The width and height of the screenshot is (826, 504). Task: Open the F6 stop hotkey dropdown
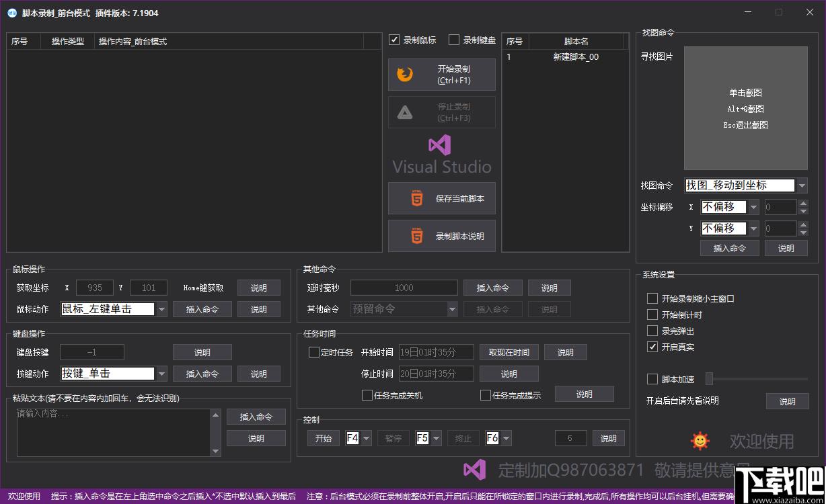point(506,438)
